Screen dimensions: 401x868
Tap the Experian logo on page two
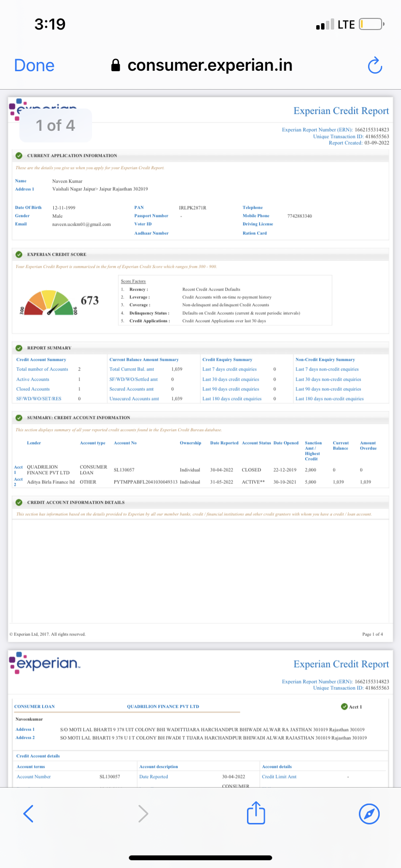click(x=45, y=663)
